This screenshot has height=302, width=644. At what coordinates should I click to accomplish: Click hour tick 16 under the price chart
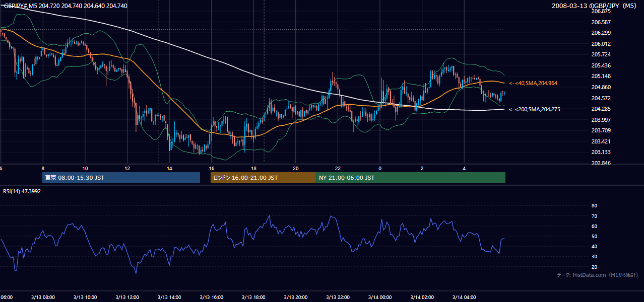pos(212,168)
